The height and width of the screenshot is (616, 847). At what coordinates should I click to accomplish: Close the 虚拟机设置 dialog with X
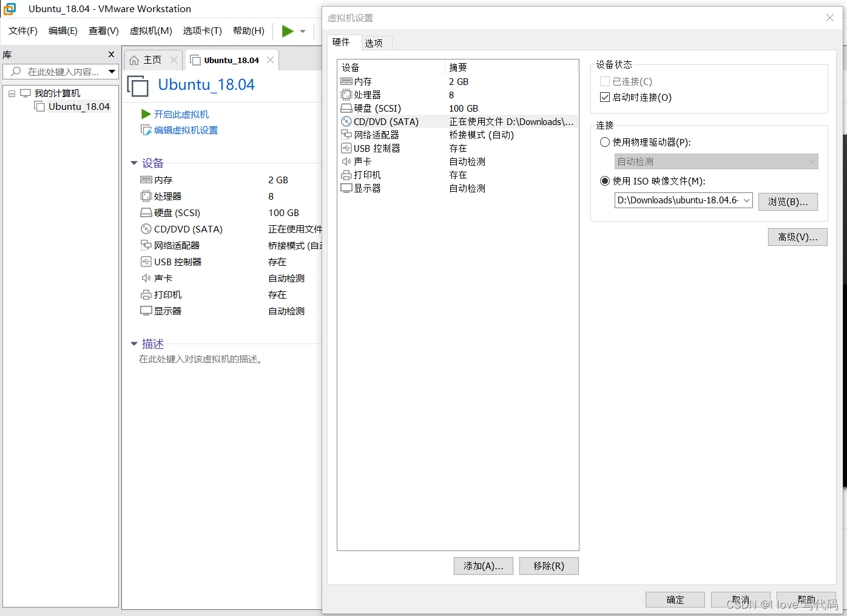[x=829, y=18]
